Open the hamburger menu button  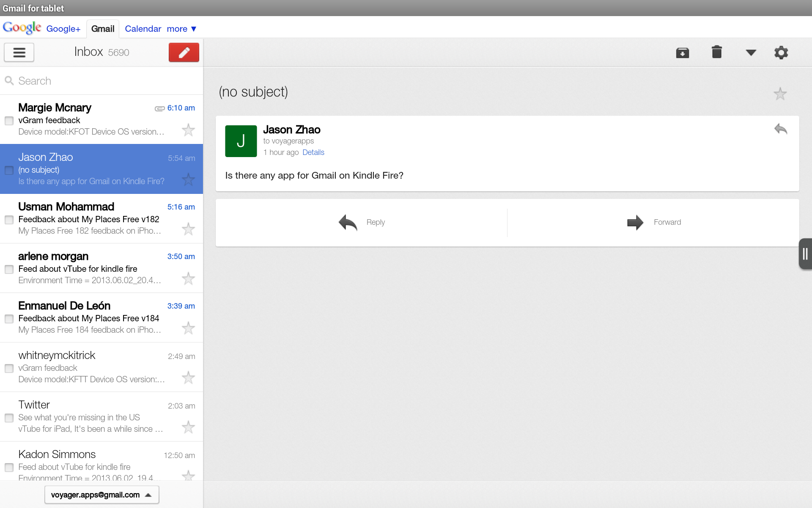pos(19,52)
